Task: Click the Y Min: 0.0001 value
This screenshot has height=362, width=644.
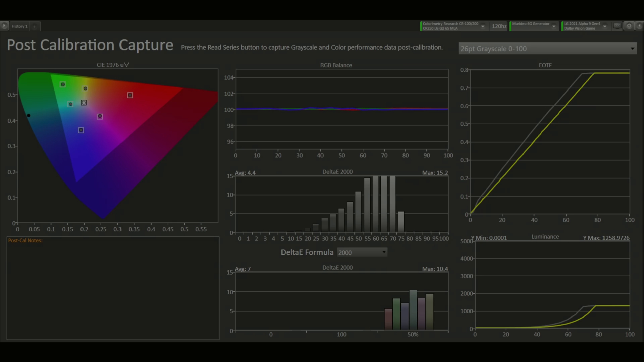Action: [x=489, y=238]
